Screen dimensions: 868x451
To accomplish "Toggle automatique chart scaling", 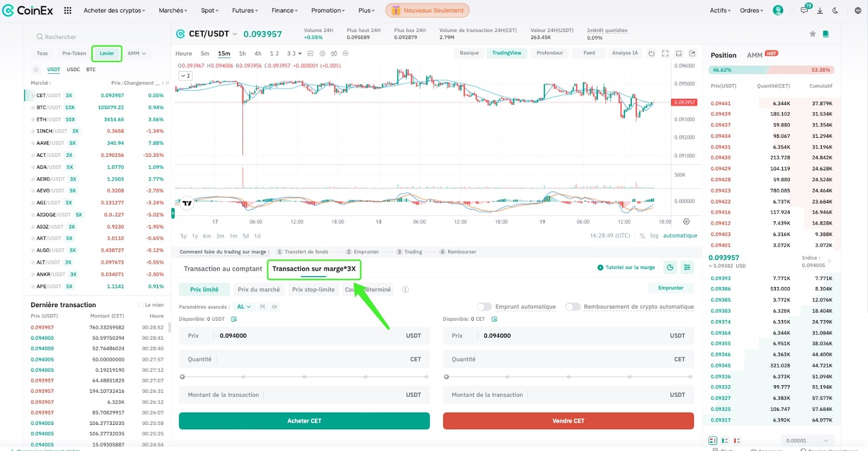I will [x=680, y=236].
